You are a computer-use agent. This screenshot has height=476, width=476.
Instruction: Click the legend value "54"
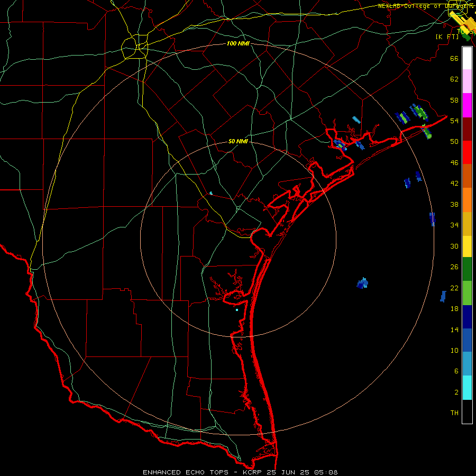point(454,121)
